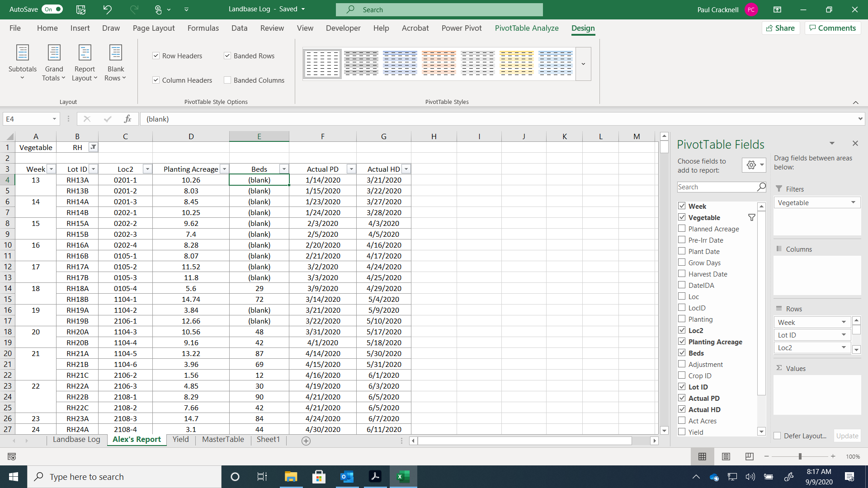Click the Save icon in title bar
The width and height of the screenshot is (868, 488).
81,9
